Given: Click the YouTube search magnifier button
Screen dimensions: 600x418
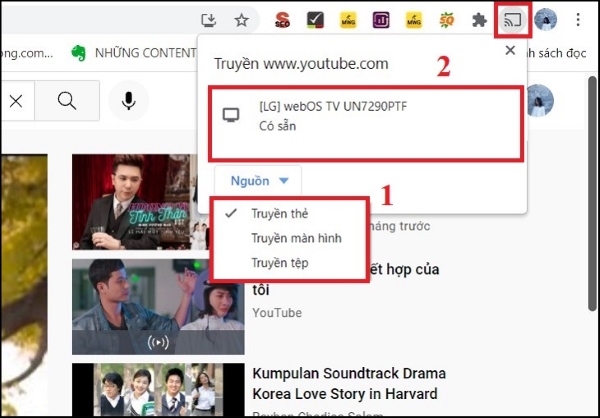Looking at the screenshot, I should [66, 100].
